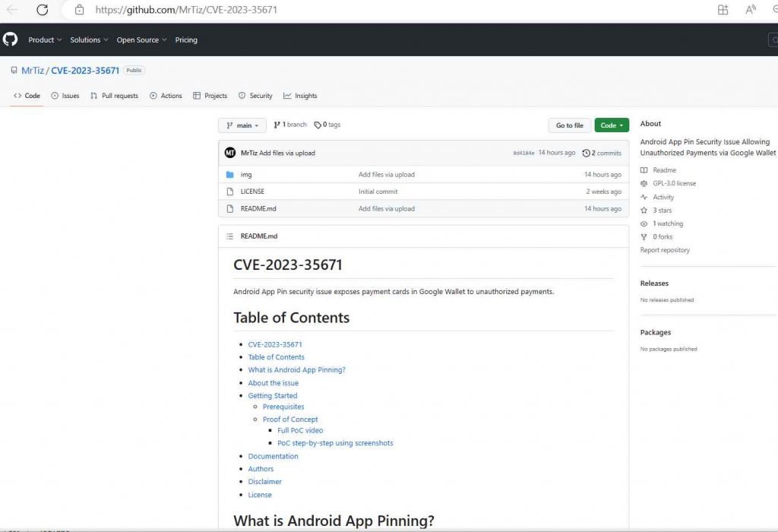Click the Go to file button
Viewport: 778px width, 532px height.
click(570, 125)
